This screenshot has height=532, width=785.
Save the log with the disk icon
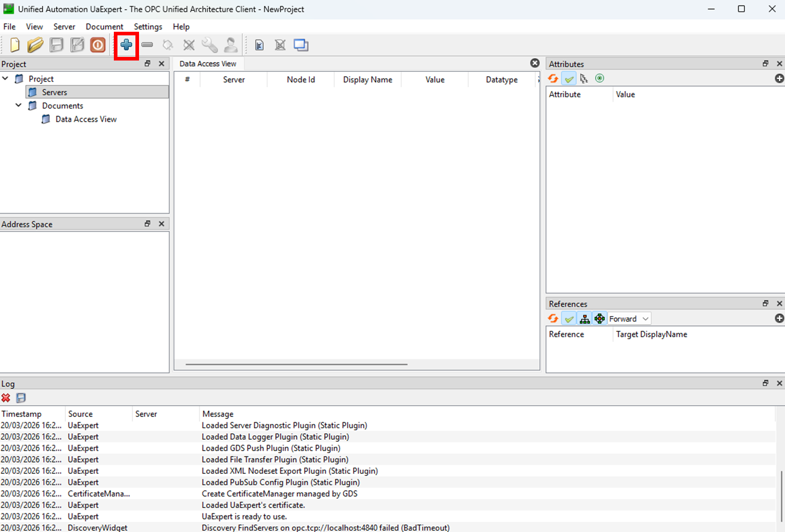tap(20, 397)
